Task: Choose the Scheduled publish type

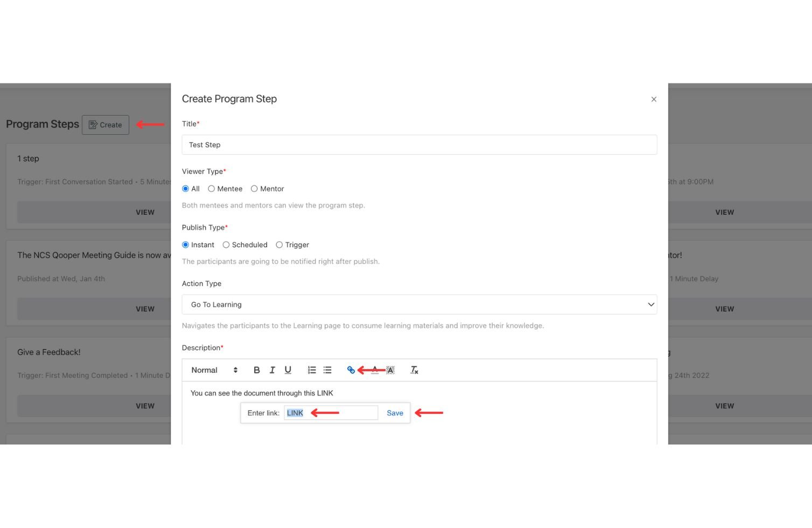Action: pyautogui.click(x=226, y=245)
